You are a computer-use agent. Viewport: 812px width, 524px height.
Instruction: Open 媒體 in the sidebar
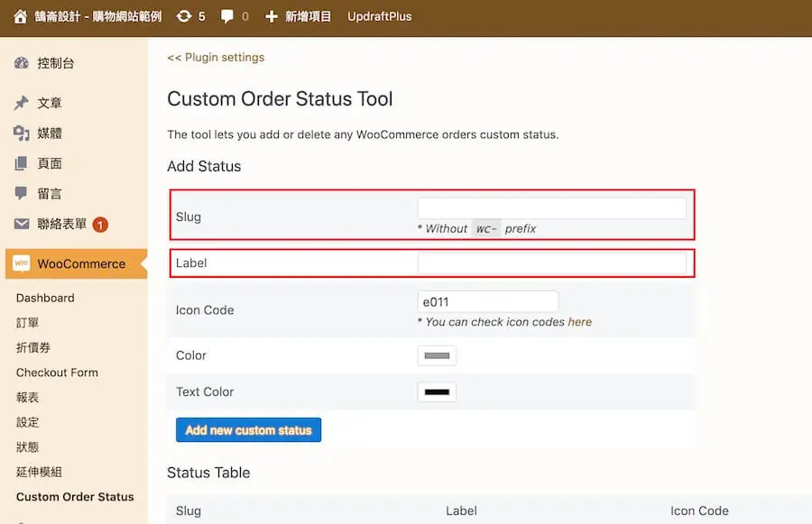point(50,133)
